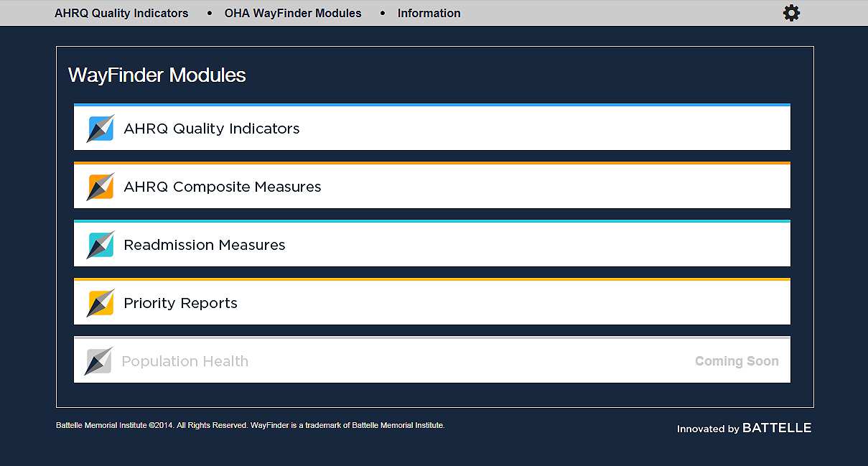Click the disabled Population Health title

coord(185,361)
